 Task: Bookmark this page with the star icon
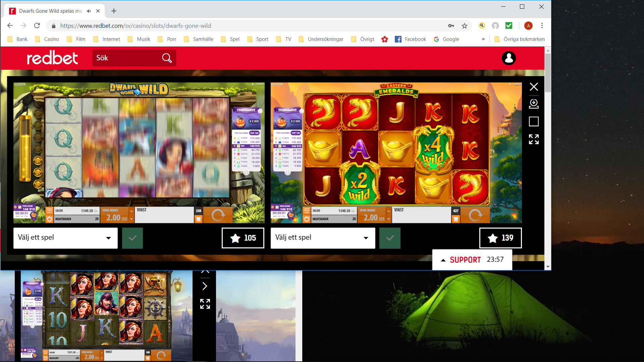[465, 26]
